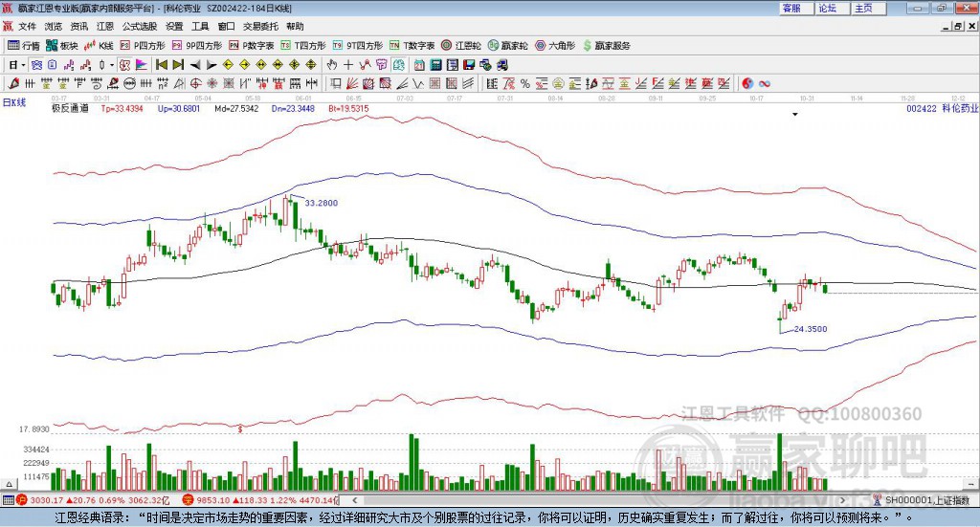Click the Tp=33.4394 indicator value
Viewport: 980px width, 527px height.
122,109
